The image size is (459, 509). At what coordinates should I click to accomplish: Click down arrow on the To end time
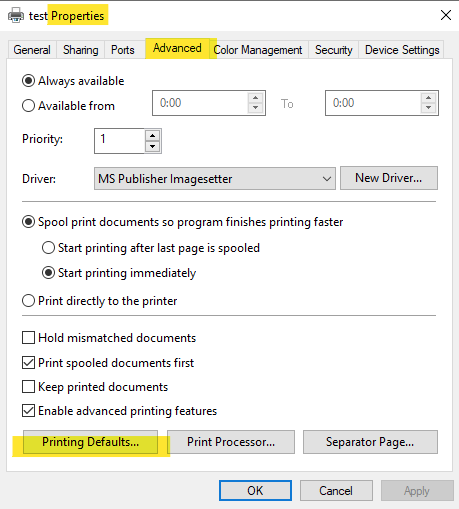pos(428,108)
